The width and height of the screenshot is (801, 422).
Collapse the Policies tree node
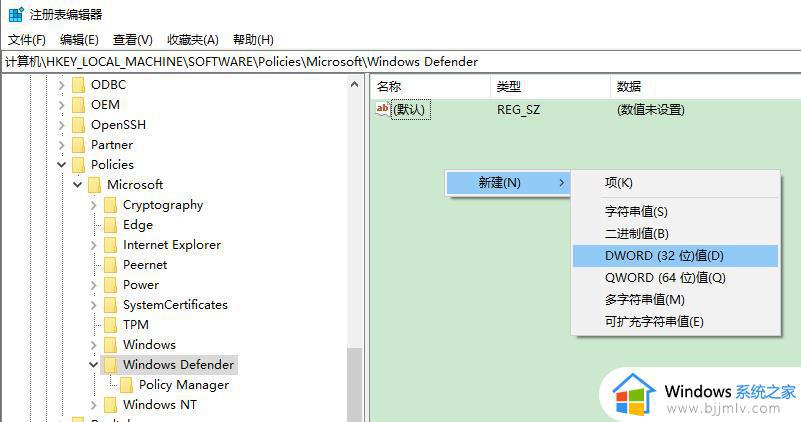coord(62,165)
